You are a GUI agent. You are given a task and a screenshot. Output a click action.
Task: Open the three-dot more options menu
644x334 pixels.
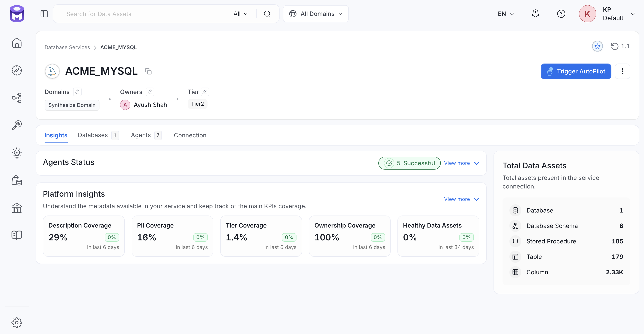[x=622, y=71]
